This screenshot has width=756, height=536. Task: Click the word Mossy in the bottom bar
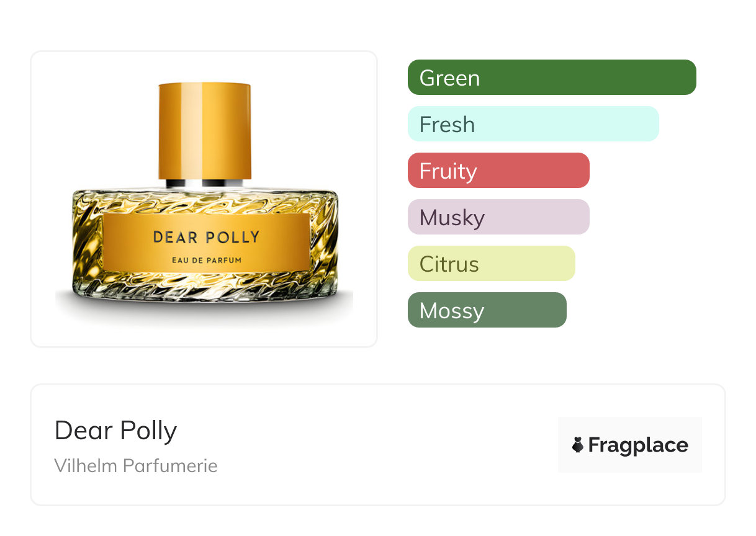[451, 311]
